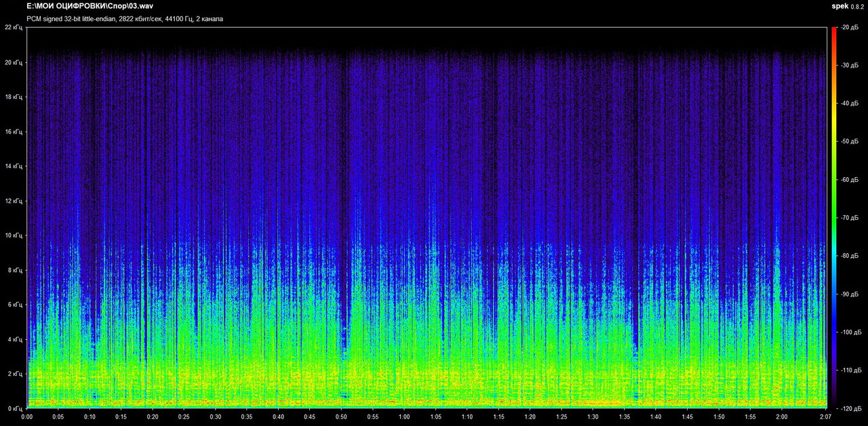Click the '0 кГц' frequency axis label

coord(15,408)
